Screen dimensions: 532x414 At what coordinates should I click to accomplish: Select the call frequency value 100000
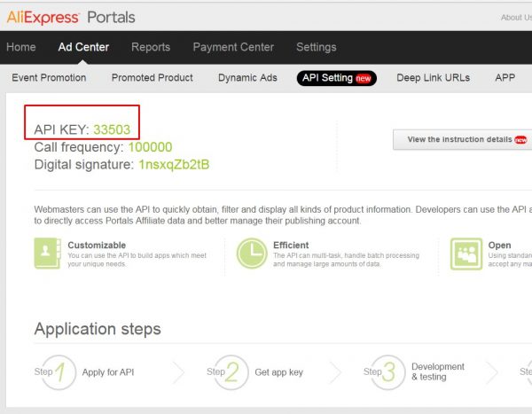pyautogui.click(x=150, y=147)
